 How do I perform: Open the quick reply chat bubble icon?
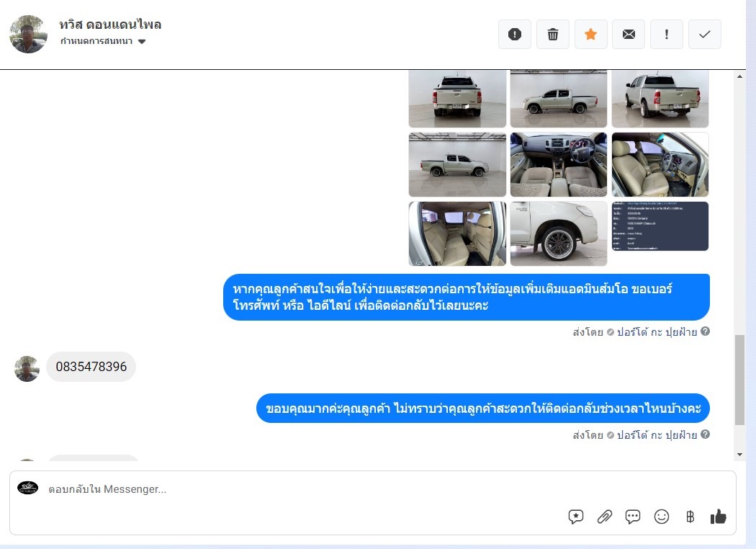pyautogui.click(x=633, y=517)
